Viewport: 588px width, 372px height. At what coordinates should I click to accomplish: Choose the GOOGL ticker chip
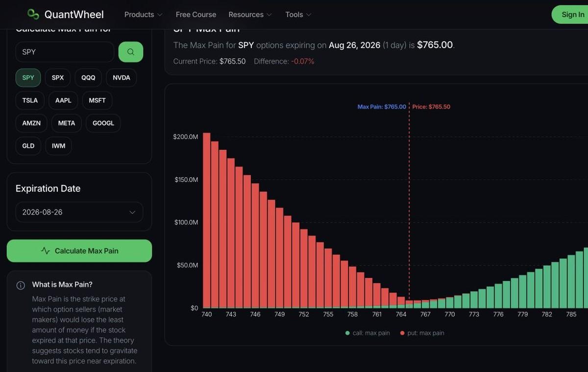point(103,123)
